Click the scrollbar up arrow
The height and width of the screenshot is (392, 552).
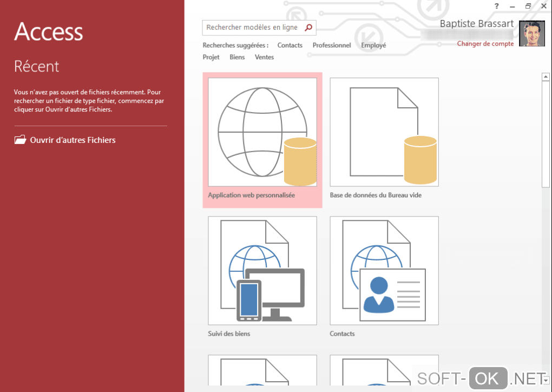pos(546,76)
